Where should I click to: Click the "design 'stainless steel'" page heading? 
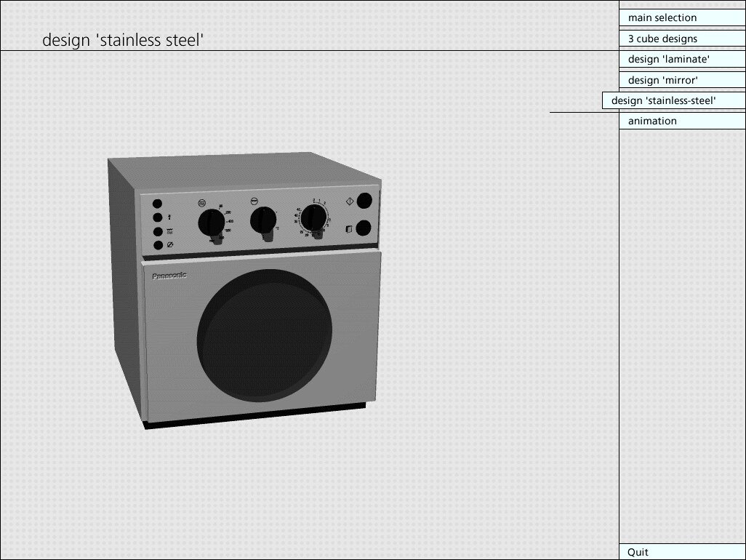(x=123, y=40)
